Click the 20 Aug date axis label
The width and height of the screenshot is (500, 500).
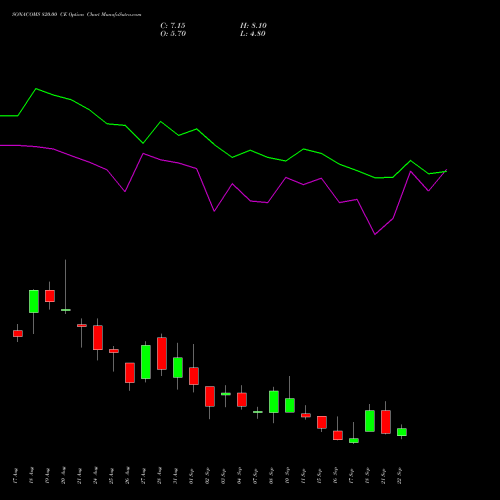63,476
